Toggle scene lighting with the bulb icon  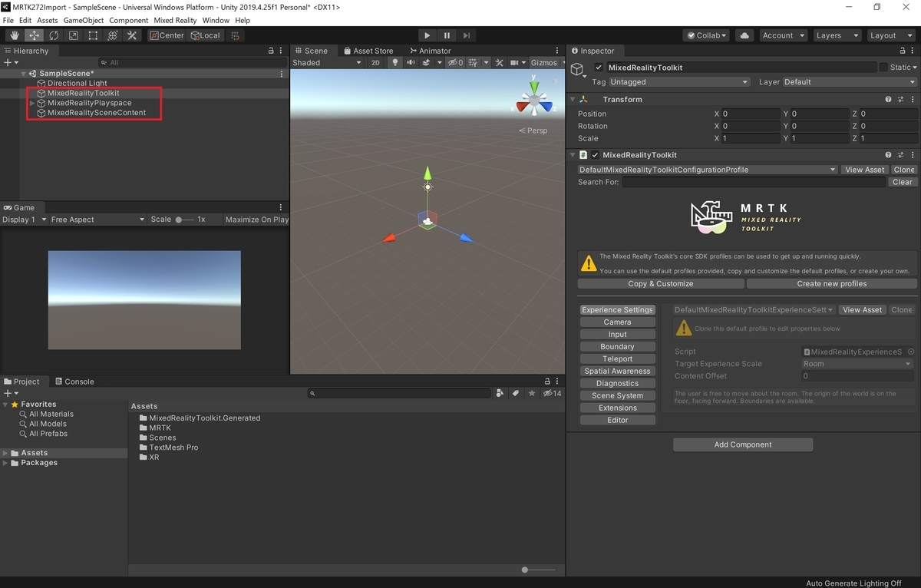[395, 62]
